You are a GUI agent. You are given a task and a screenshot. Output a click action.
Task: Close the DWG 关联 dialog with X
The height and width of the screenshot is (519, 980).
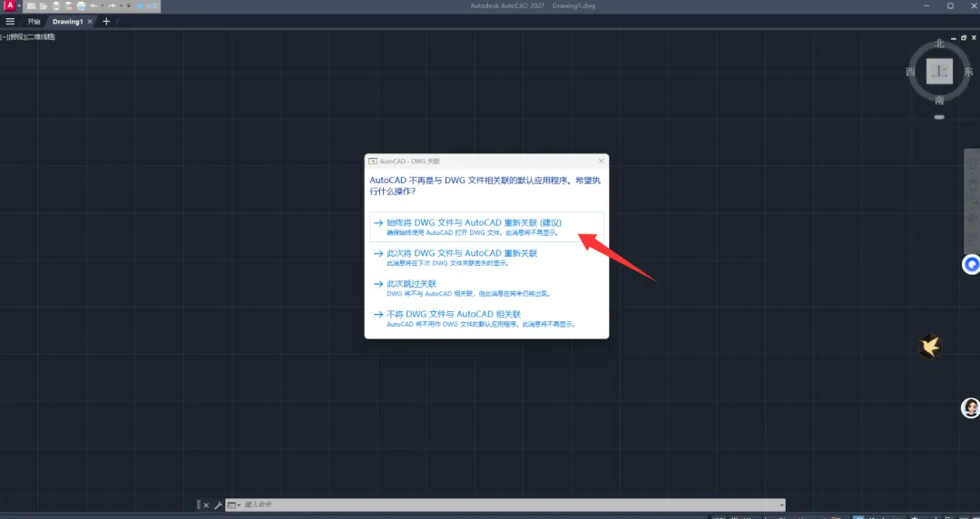tap(602, 161)
